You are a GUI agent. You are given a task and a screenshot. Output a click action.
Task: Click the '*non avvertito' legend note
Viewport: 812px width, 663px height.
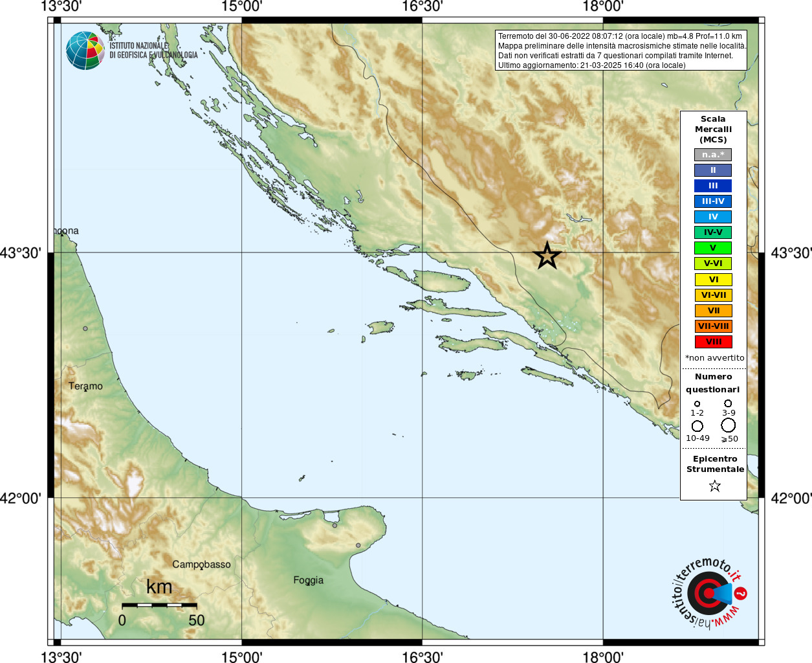[714, 358]
